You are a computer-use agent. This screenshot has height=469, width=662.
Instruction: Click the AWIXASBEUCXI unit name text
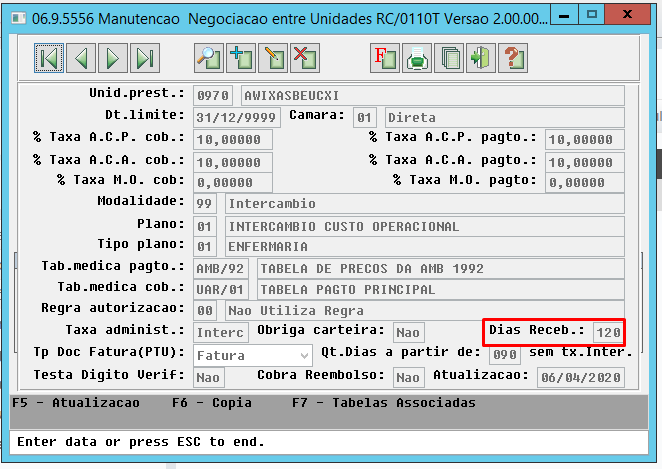(292, 96)
